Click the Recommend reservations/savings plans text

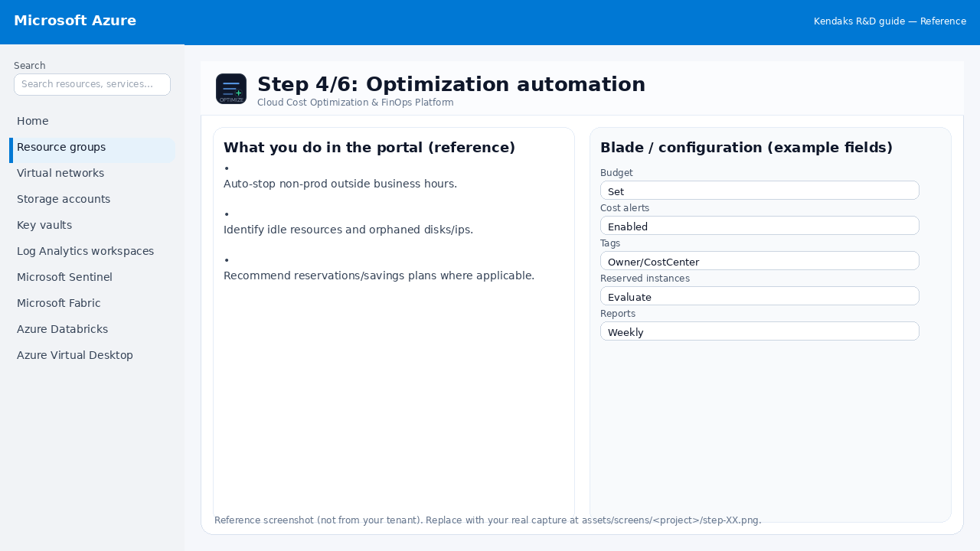click(379, 275)
